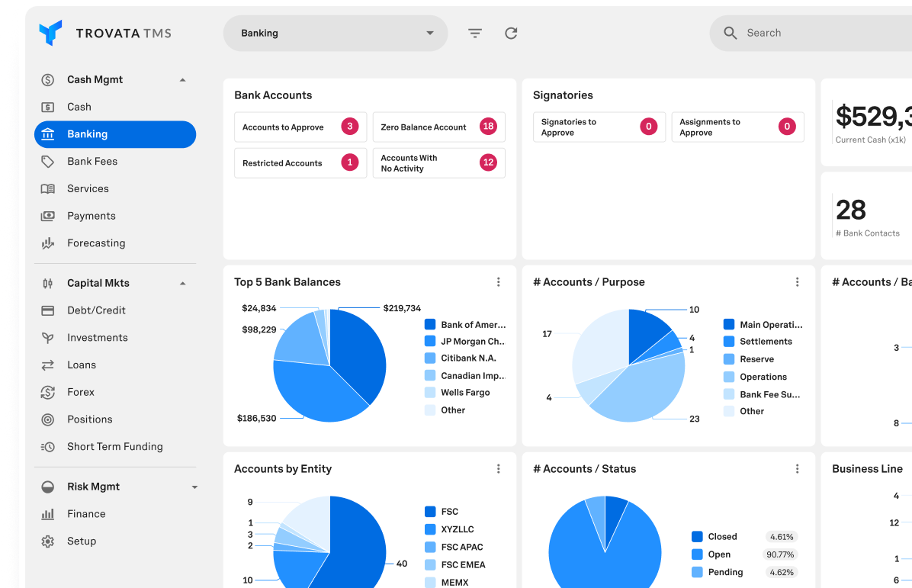Viewport: 912px width, 588px height.
Task: Click the FSC color swatch in the legend
Action: [x=431, y=511]
